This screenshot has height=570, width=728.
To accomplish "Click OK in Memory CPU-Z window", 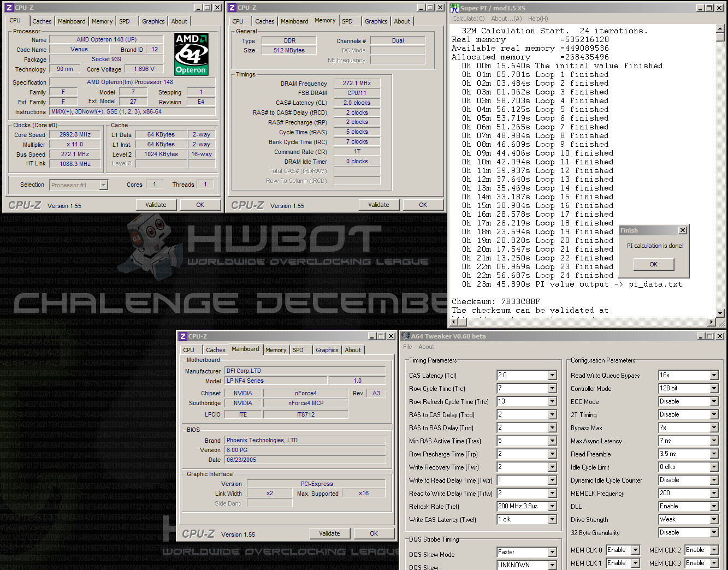I will point(423,205).
